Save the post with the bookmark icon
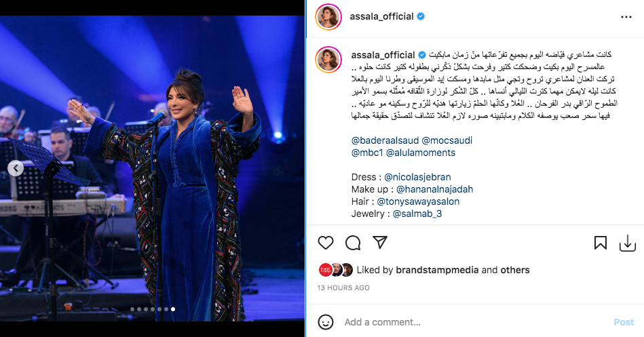 (600, 243)
